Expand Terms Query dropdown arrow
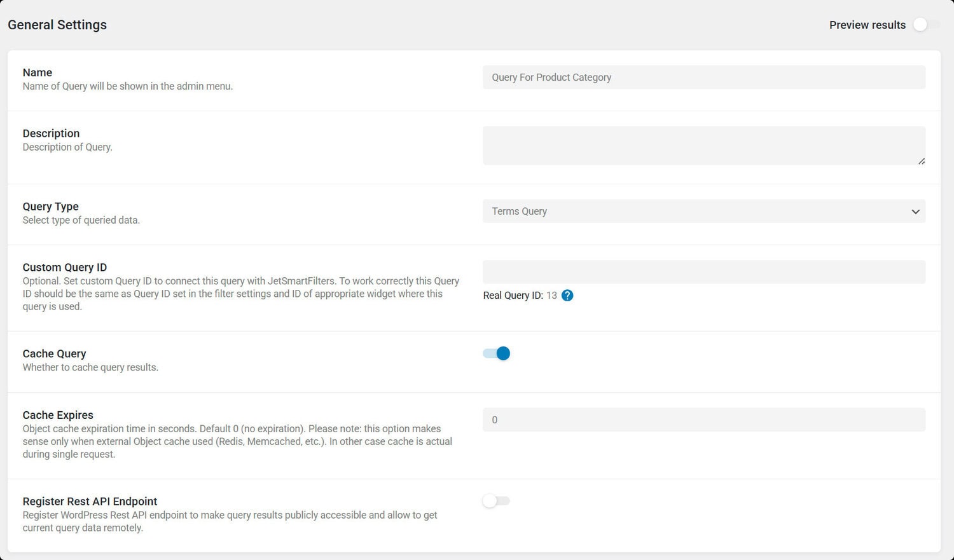The height and width of the screenshot is (560, 954). coord(915,212)
